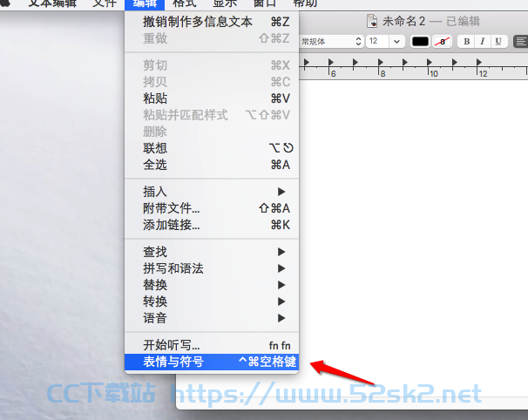Click the document icon beside 未命名 2
The width and height of the screenshot is (528, 420).
pos(372,21)
